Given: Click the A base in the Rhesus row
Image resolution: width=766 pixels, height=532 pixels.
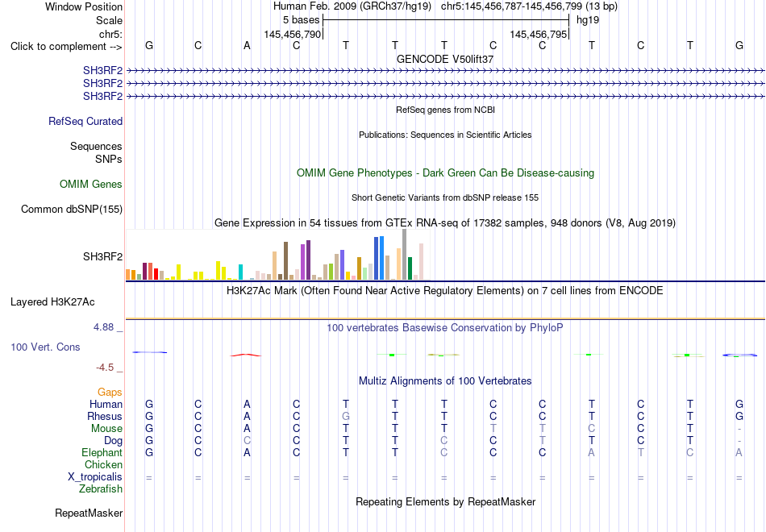Looking at the screenshot, I should click(248, 416).
